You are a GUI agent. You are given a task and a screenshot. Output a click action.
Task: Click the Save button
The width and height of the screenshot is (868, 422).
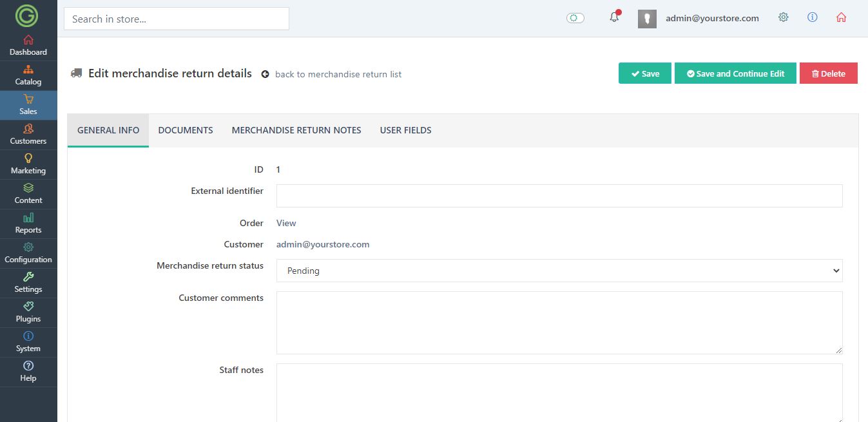645,73
